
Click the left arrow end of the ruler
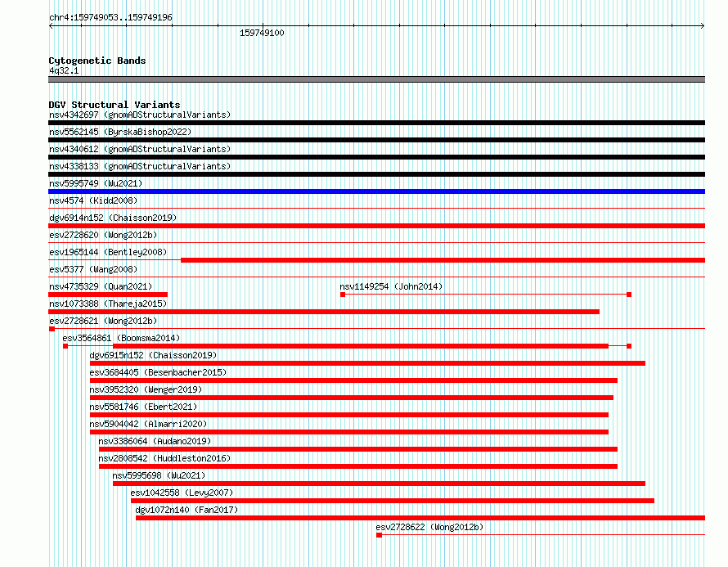tap(51, 26)
